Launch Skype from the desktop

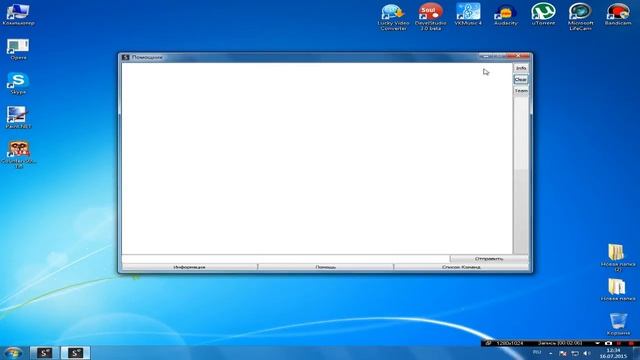18,84
